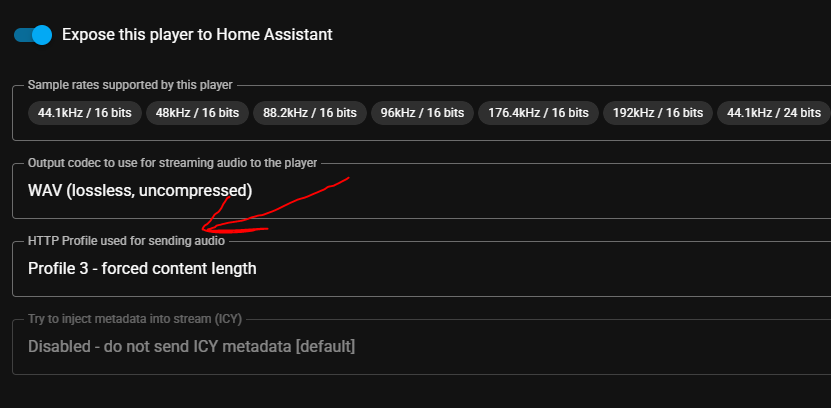Select the 96kHz / 16 bits chip

422,113
